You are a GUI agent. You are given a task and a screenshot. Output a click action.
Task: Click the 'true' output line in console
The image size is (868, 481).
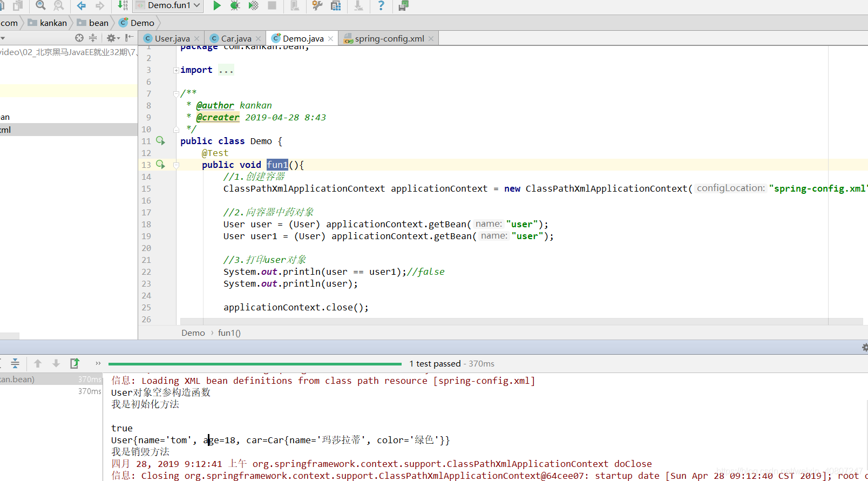coord(122,428)
